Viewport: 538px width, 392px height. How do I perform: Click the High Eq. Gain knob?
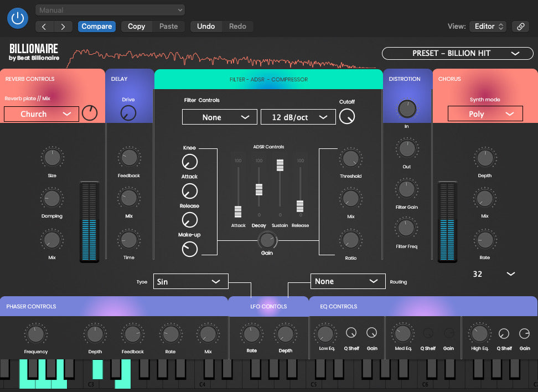click(x=524, y=333)
